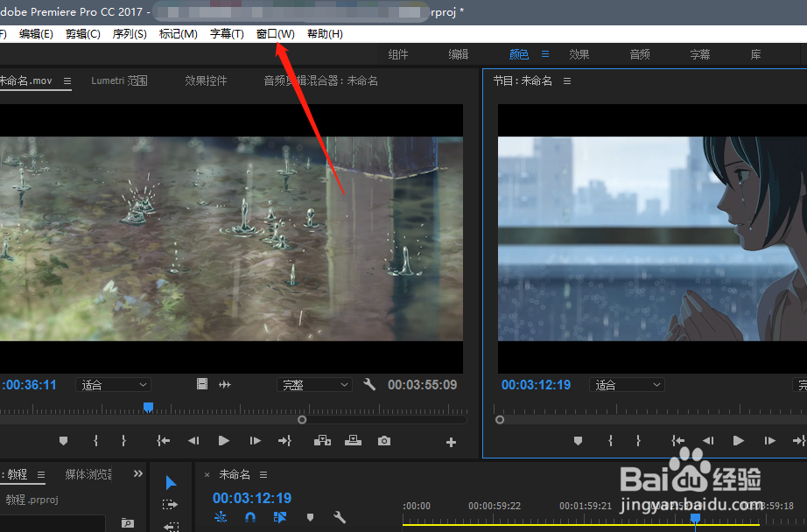
Task: Select the Selection tool arrow
Action: tap(171, 483)
